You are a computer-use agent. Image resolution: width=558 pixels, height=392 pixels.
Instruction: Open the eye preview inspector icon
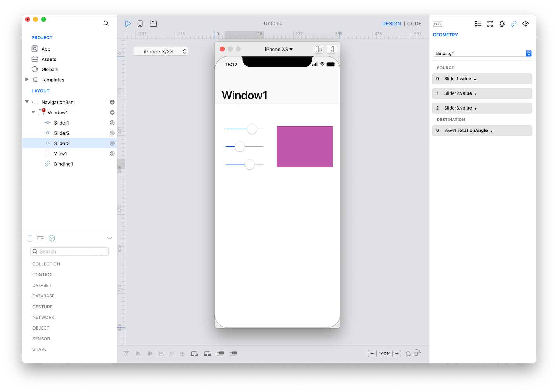[526, 24]
